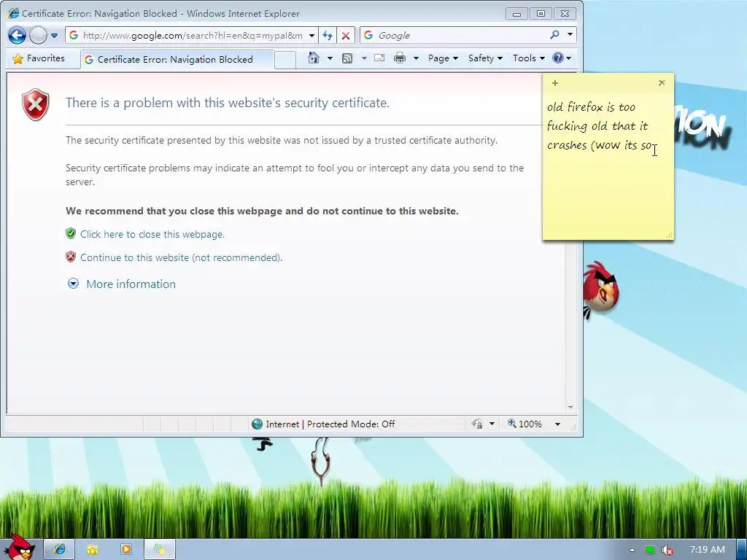Go to the Home page icon
747x560 pixels.
(314, 58)
